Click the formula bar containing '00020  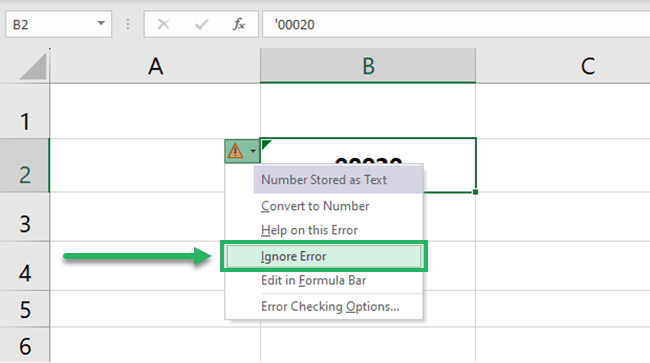pos(456,24)
